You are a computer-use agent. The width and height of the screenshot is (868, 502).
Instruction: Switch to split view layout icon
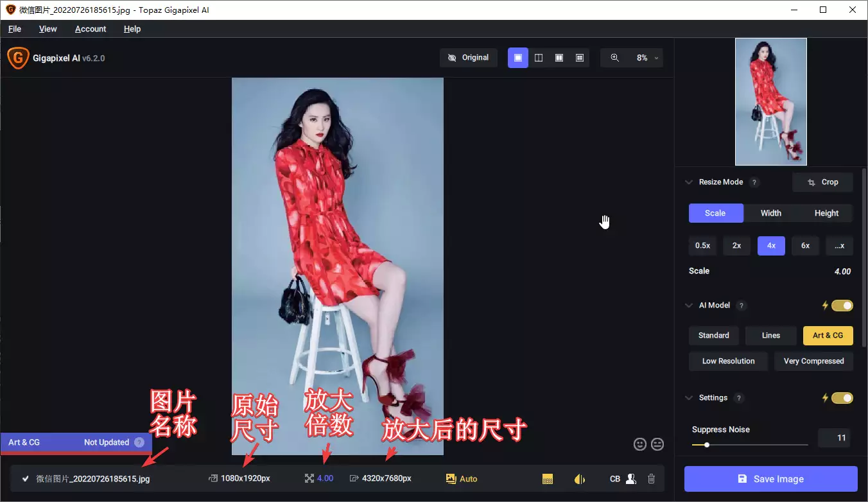(x=539, y=58)
